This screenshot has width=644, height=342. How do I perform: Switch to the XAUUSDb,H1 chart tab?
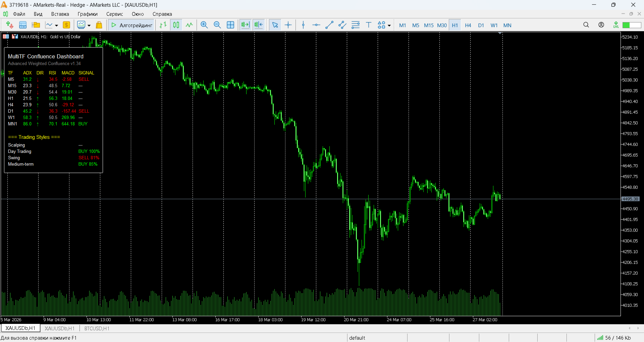60,328
